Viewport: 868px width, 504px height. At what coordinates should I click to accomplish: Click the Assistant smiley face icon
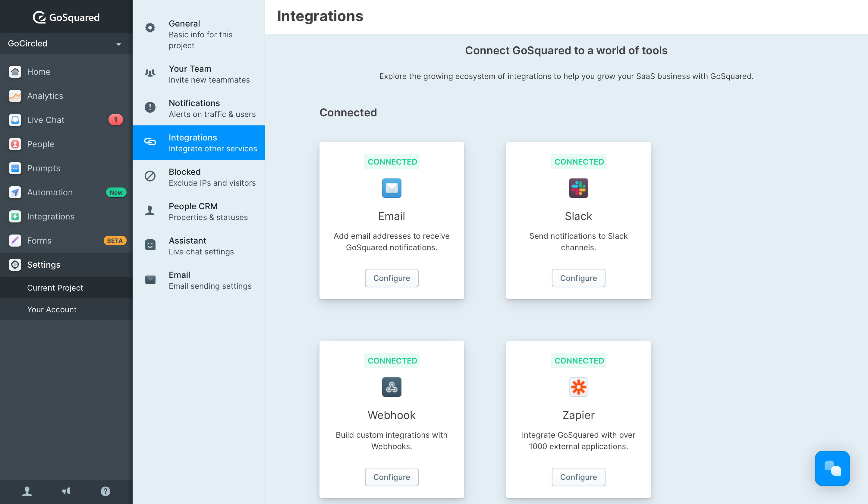pyautogui.click(x=150, y=244)
